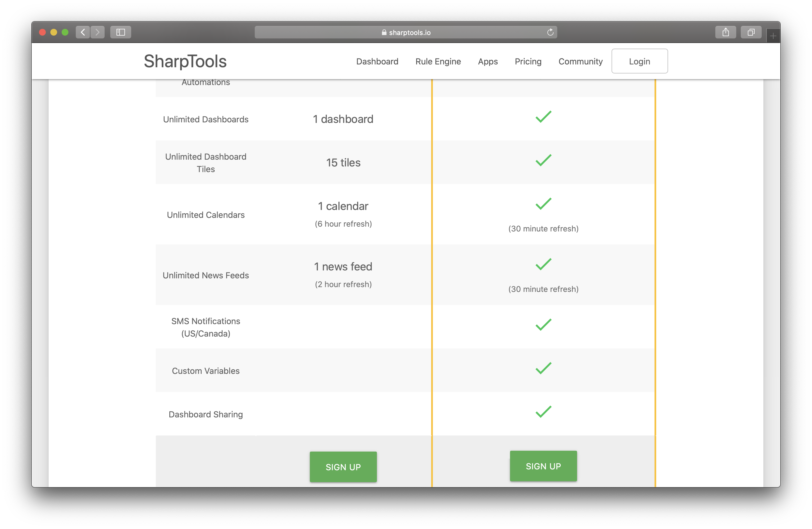Click the Login button
Viewport: 812px width, 529px height.
pyautogui.click(x=639, y=61)
